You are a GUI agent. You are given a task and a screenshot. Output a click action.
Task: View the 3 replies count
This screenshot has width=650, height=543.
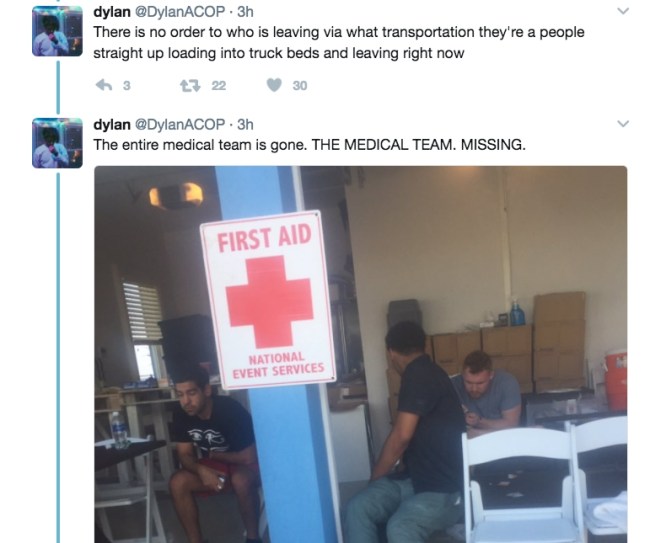pyautogui.click(x=127, y=86)
